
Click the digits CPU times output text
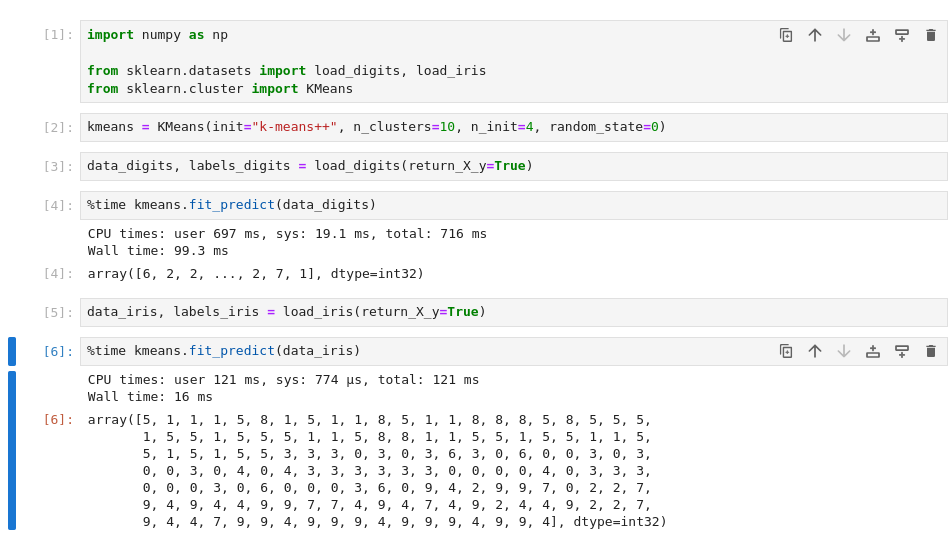coord(287,234)
